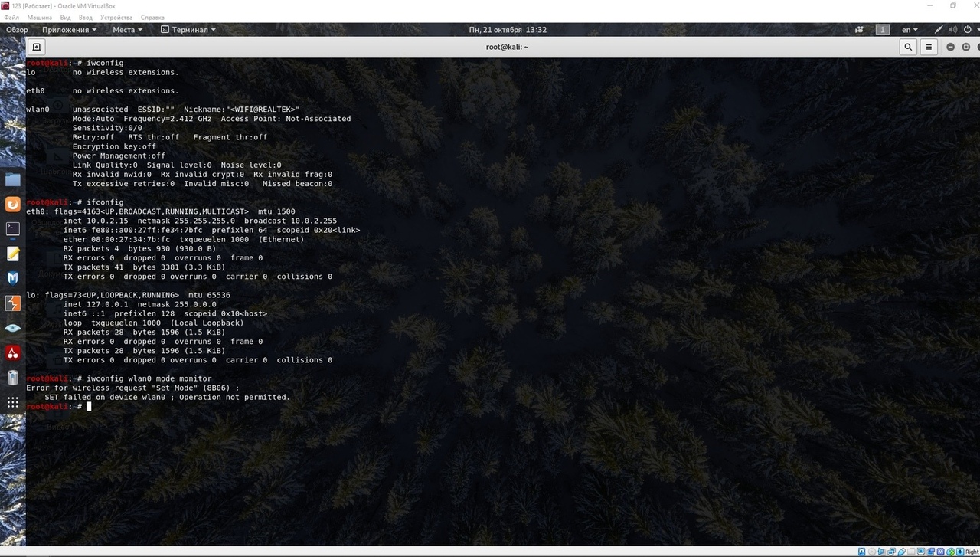Show all applications grid
The width and height of the screenshot is (980, 557).
pyautogui.click(x=13, y=402)
